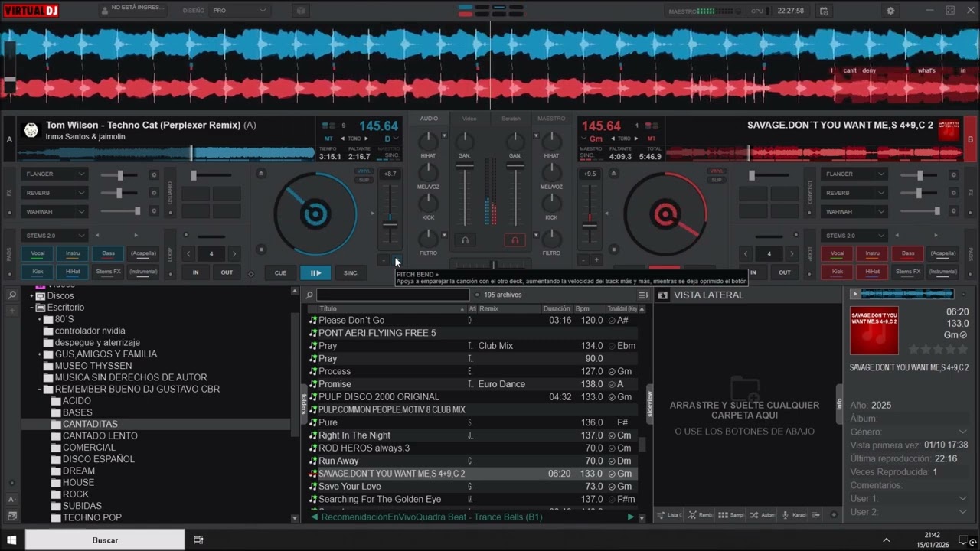Toggle Kick stem pad on deck B
The width and height of the screenshot is (980, 551).
pyautogui.click(x=838, y=272)
